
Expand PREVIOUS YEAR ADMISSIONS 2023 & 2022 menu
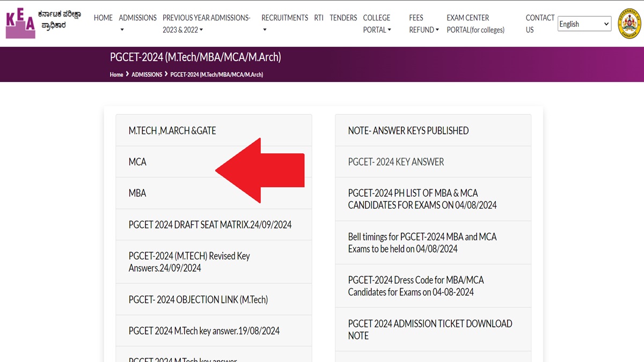[x=207, y=24]
